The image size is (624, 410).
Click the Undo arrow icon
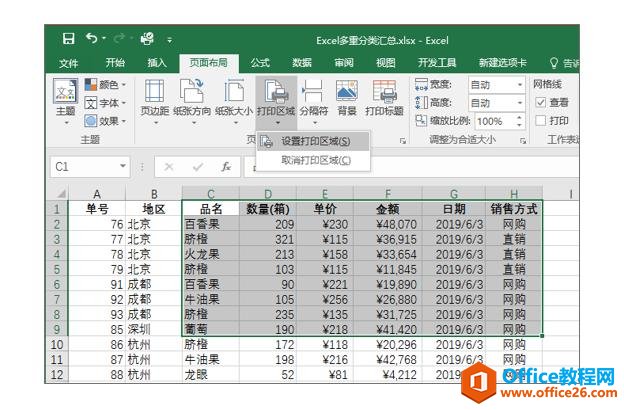pyautogui.click(x=92, y=39)
